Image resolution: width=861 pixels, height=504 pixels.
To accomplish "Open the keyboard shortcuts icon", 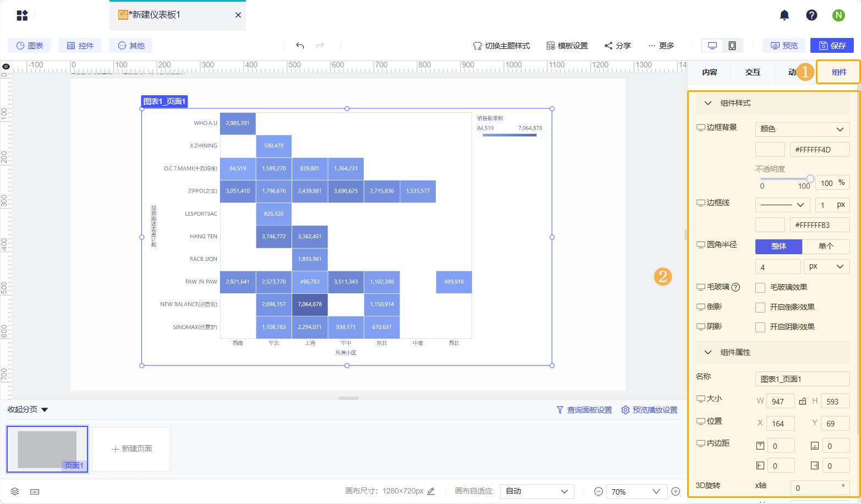I will pyautogui.click(x=35, y=491).
